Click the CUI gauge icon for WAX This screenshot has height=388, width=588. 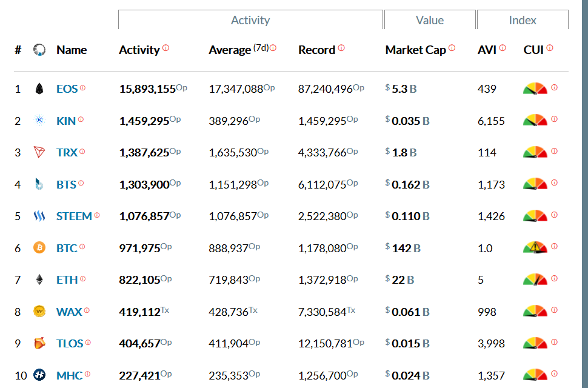535,311
